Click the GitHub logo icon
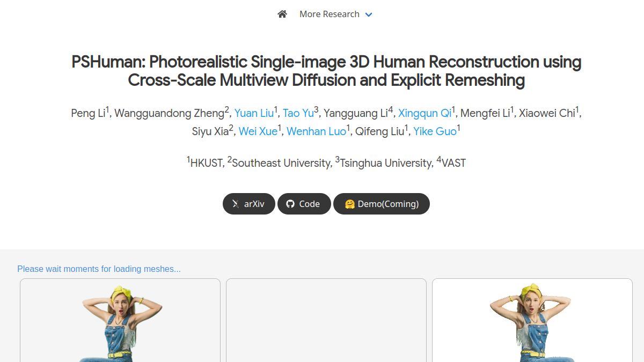 pyautogui.click(x=290, y=204)
